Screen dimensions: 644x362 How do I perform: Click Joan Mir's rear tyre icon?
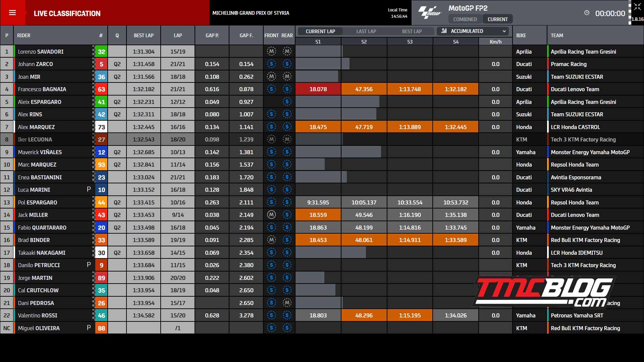coord(287,77)
